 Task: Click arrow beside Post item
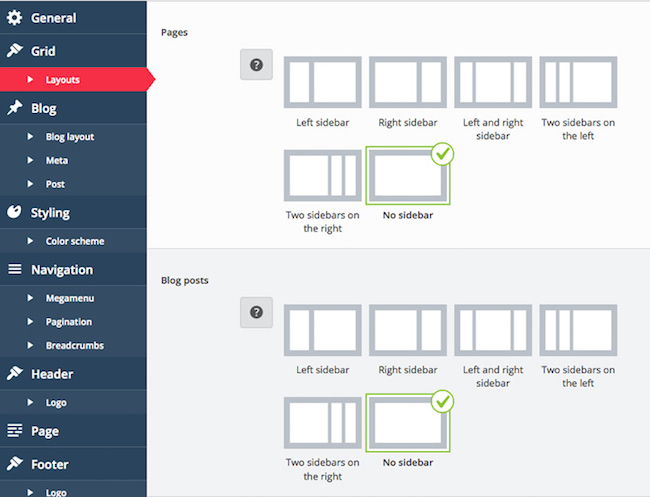30,184
